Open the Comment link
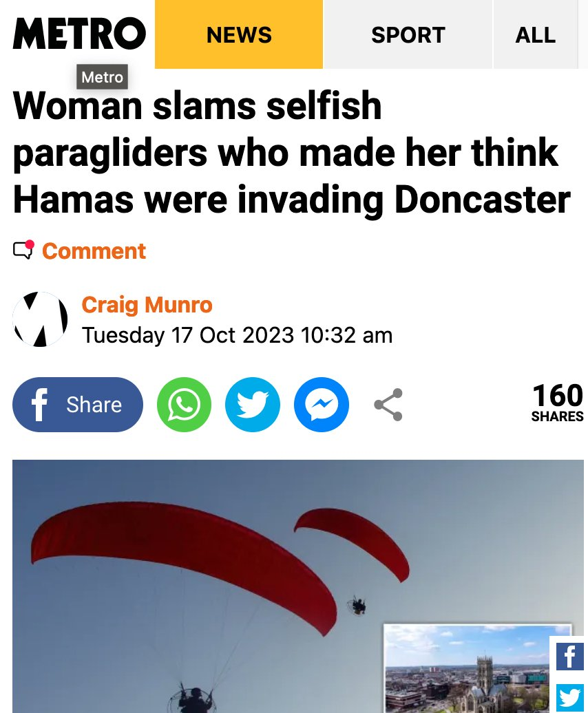 [94, 251]
